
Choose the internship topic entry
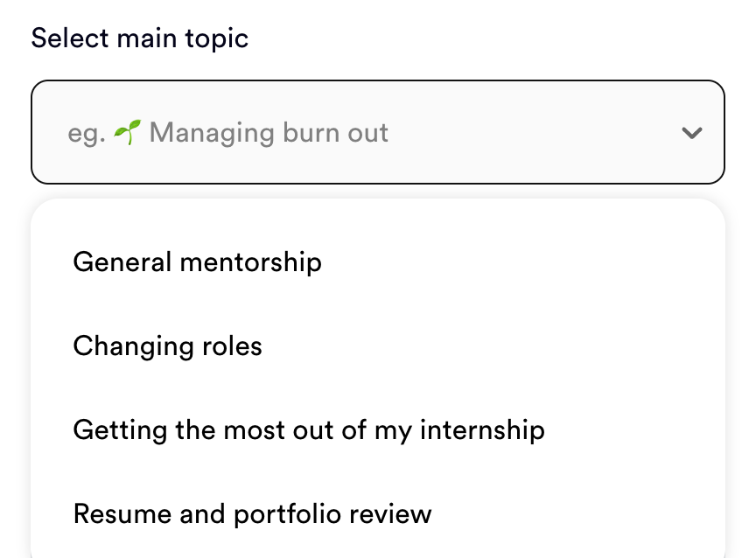click(x=309, y=429)
